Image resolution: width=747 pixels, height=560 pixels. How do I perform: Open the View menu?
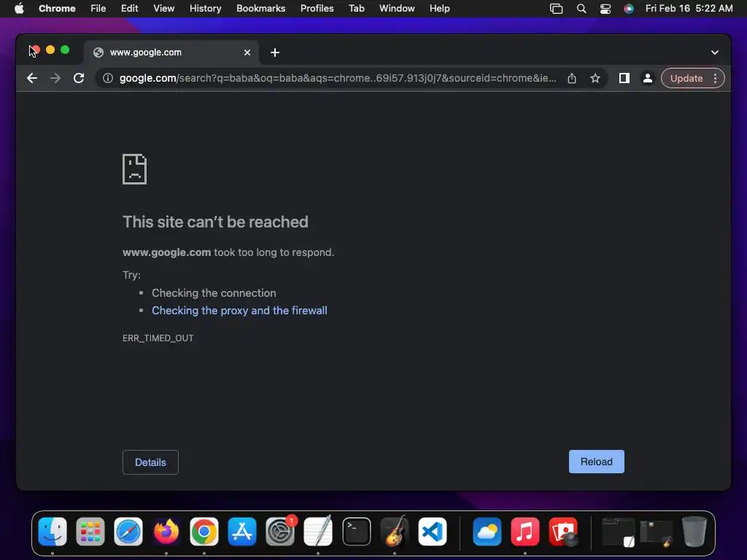(x=164, y=9)
